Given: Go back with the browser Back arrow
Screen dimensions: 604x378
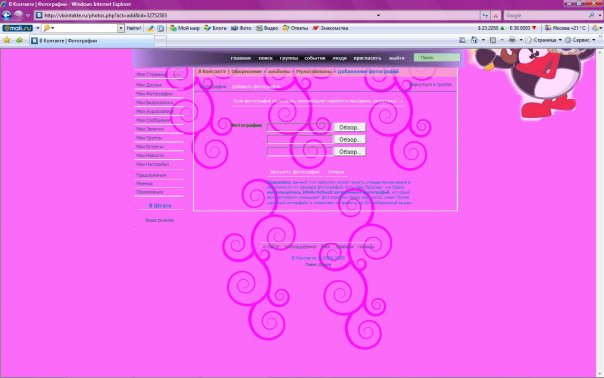Looking at the screenshot, I should (x=7, y=15).
